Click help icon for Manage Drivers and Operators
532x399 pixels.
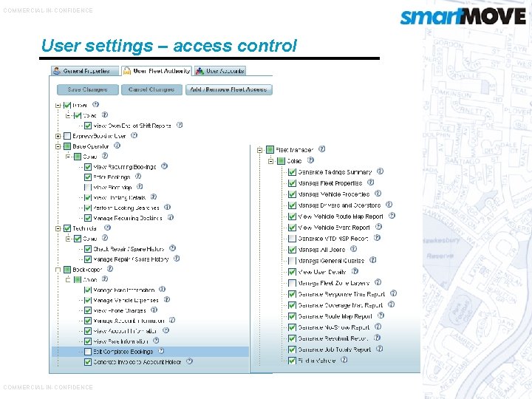[x=389, y=205]
